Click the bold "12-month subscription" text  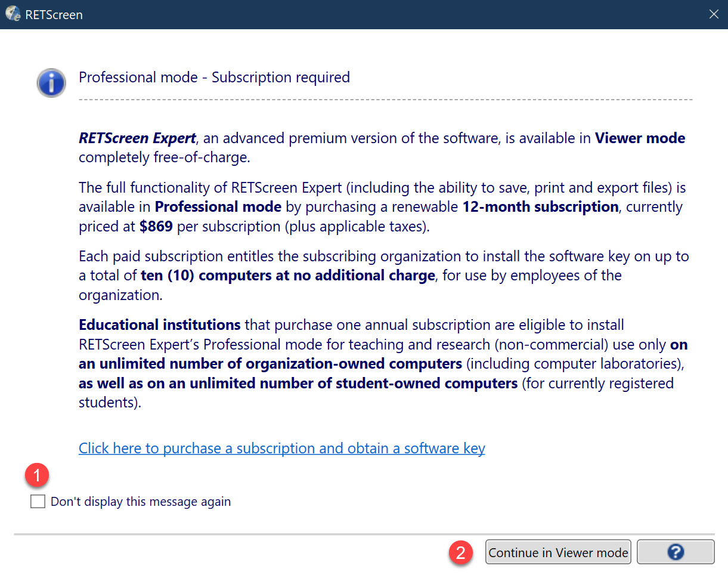click(x=541, y=207)
